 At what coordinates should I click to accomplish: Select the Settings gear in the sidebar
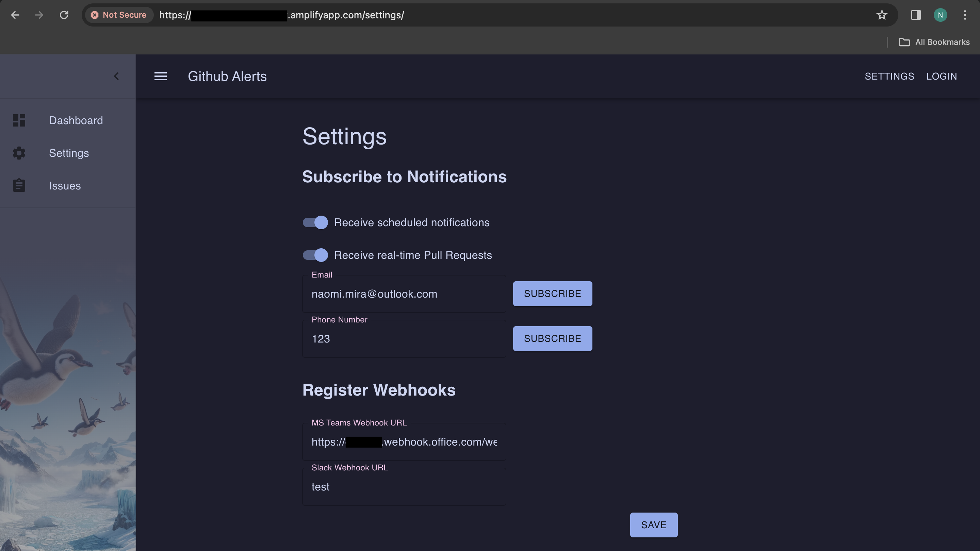(x=19, y=153)
